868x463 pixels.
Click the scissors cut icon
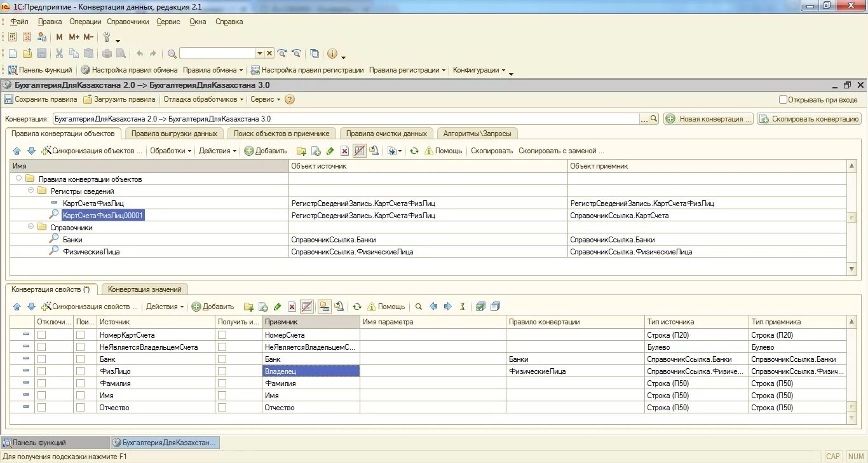tap(60, 53)
